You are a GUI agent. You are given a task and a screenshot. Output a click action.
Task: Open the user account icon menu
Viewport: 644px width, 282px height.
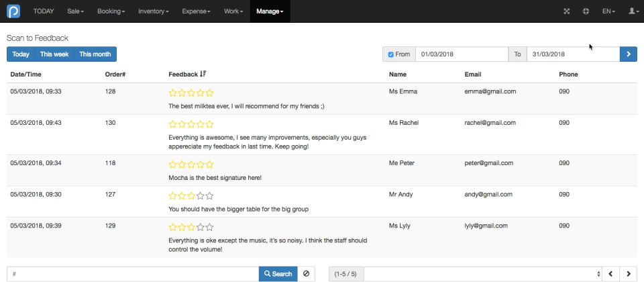[631, 11]
